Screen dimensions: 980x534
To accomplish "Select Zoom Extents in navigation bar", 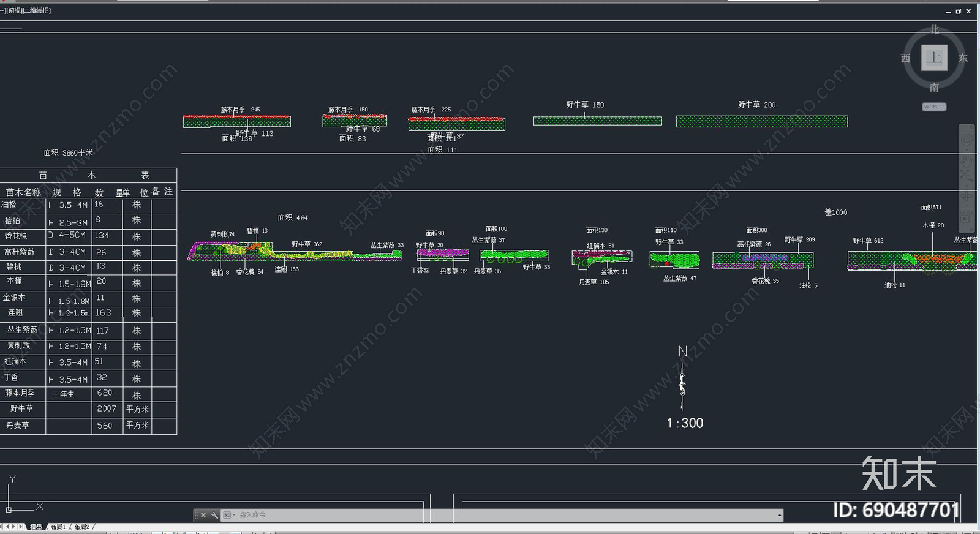I will pos(966,177).
